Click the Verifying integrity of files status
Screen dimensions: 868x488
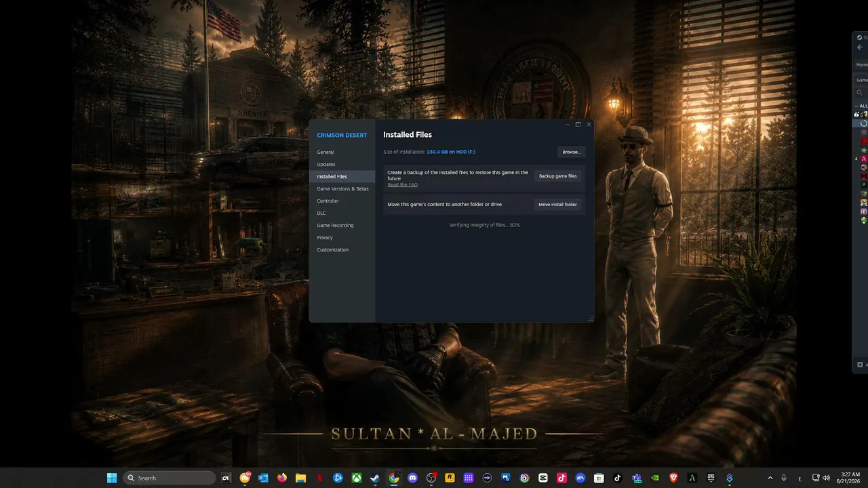point(484,225)
